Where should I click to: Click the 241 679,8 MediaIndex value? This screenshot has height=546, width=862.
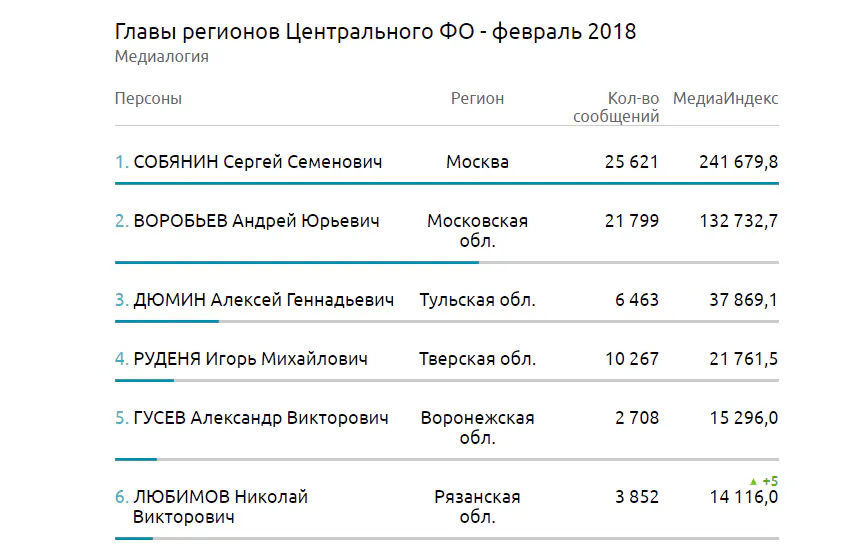tap(738, 162)
